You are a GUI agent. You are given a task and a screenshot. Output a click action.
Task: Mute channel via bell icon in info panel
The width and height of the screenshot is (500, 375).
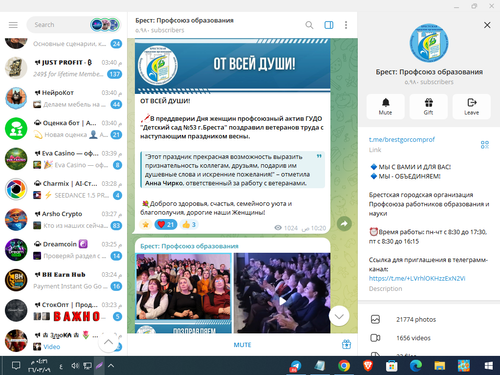coord(385,106)
